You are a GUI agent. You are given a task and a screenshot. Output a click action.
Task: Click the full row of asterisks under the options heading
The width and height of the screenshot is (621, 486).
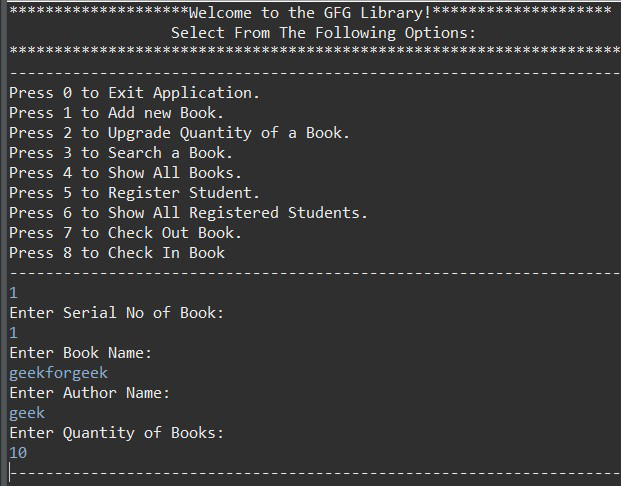tap(315, 50)
